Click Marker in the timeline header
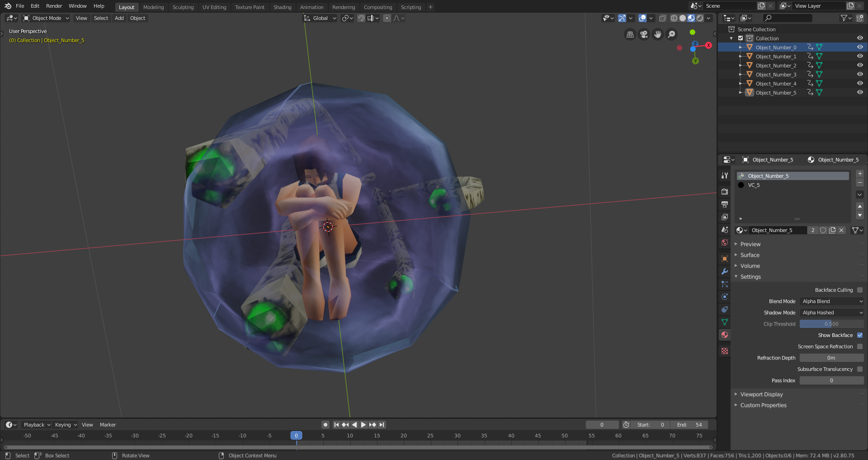 (x=108, y=425)
